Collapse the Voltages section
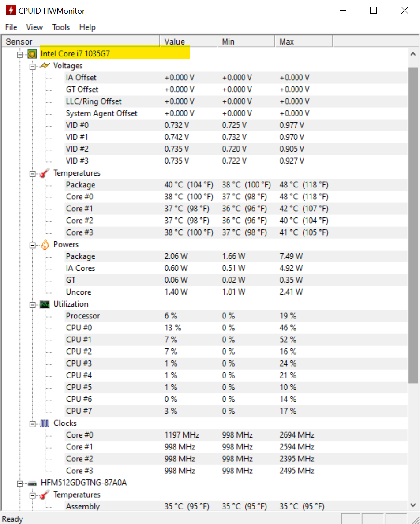 click(x=32, y=66)
